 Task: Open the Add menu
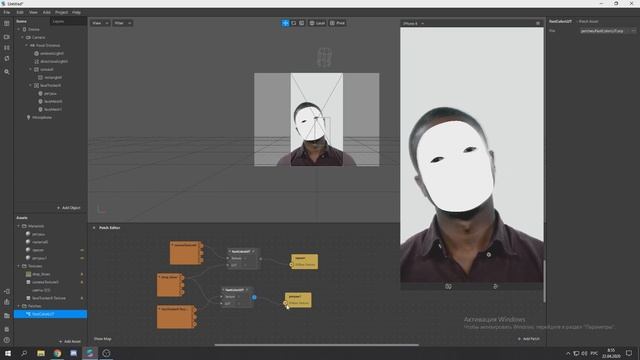47,12
